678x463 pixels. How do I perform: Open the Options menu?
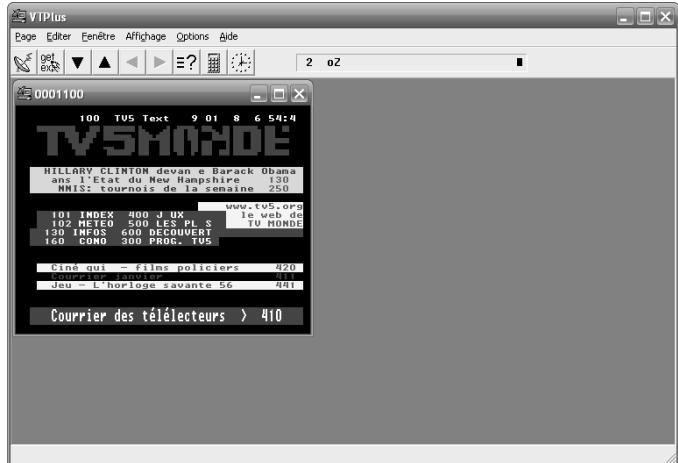pos(192,37)
